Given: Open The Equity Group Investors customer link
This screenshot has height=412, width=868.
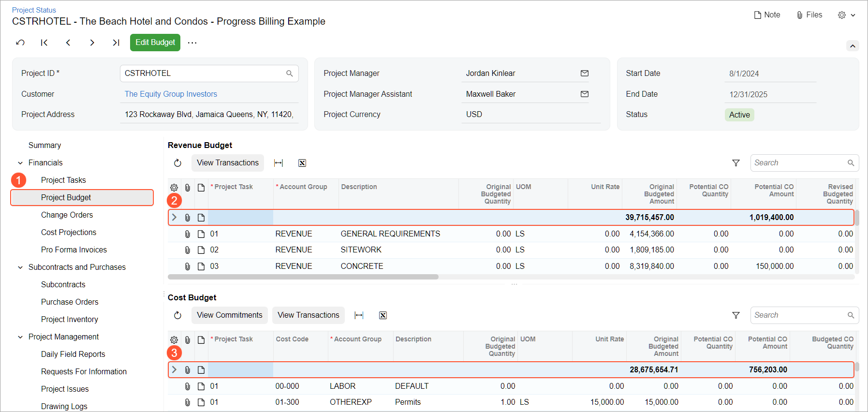Looking at the screenshot, I should tap(171, 94).
